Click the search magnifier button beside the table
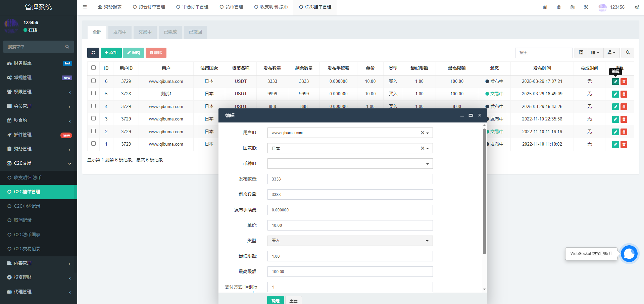Screen dimensions: 644x304 (628, 53)
